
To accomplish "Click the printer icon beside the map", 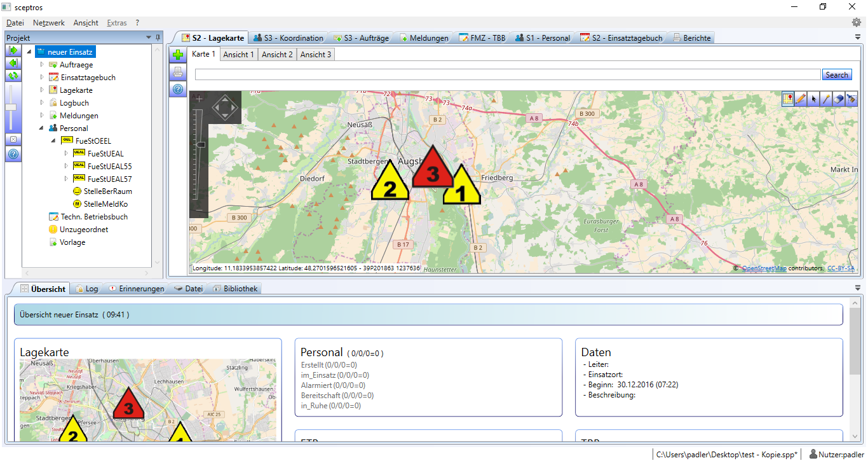I will (178, 72).
